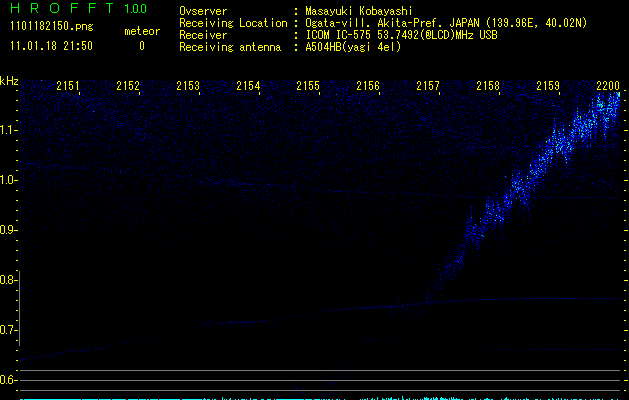Click the kHz axis unit label
Image resolution: width=629 pixels, height=400 pixels.
(x=9, y=81)
